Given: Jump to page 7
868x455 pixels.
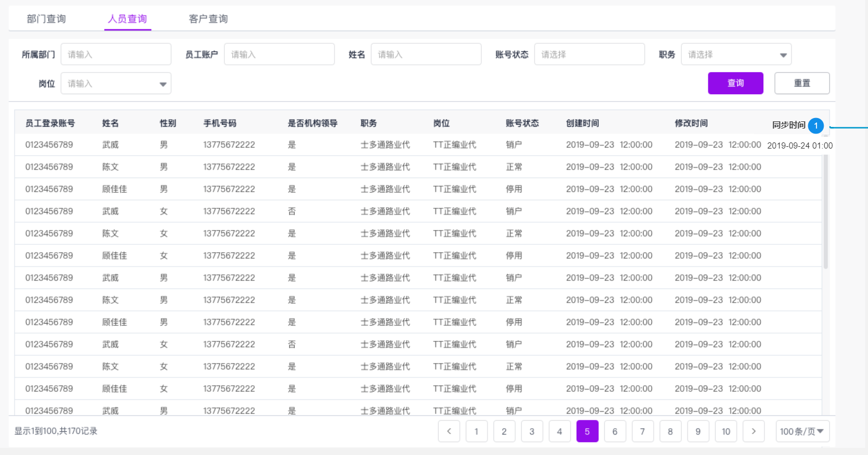Looking at the screenshot, I should tap(643, 431).
